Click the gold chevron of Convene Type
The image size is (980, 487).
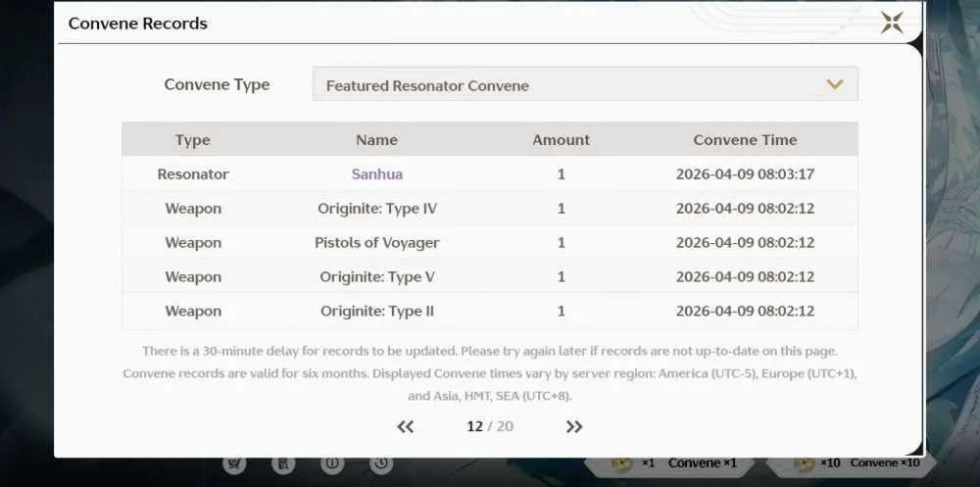pyautogui.click(x=835, y=84)
